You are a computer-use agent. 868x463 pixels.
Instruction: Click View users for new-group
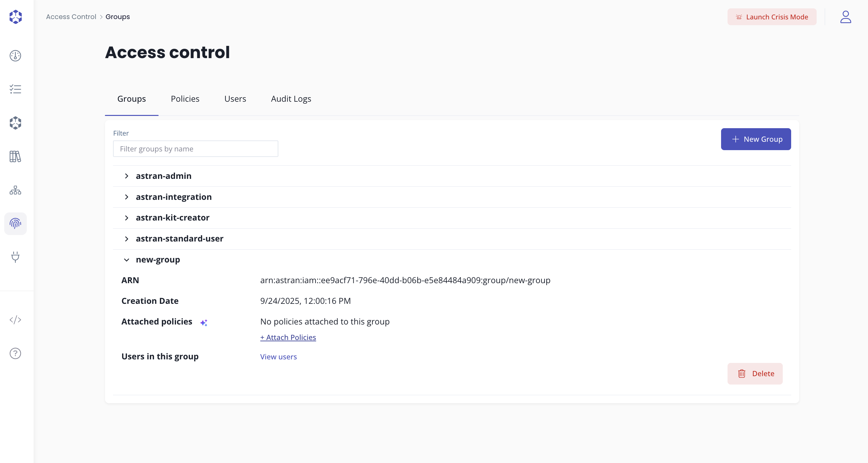[x=278, y=356]
